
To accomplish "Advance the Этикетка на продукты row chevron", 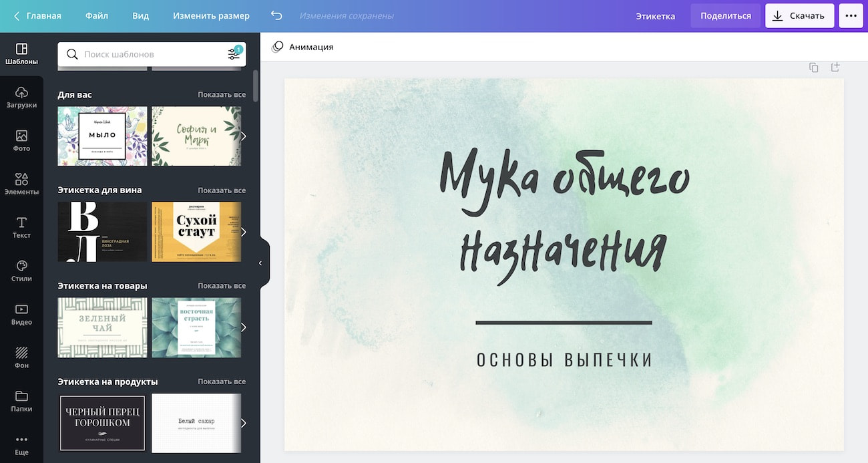I will (x=244, y=423).
